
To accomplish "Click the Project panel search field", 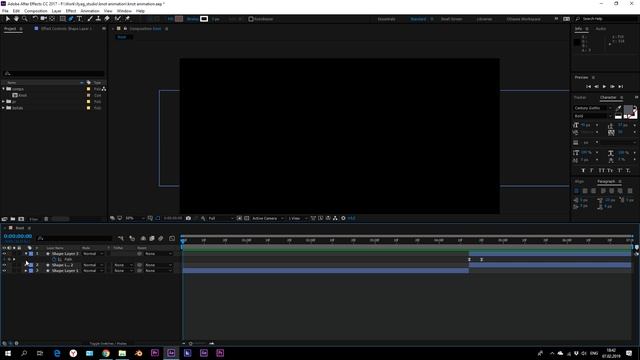I will coord(53,73).
